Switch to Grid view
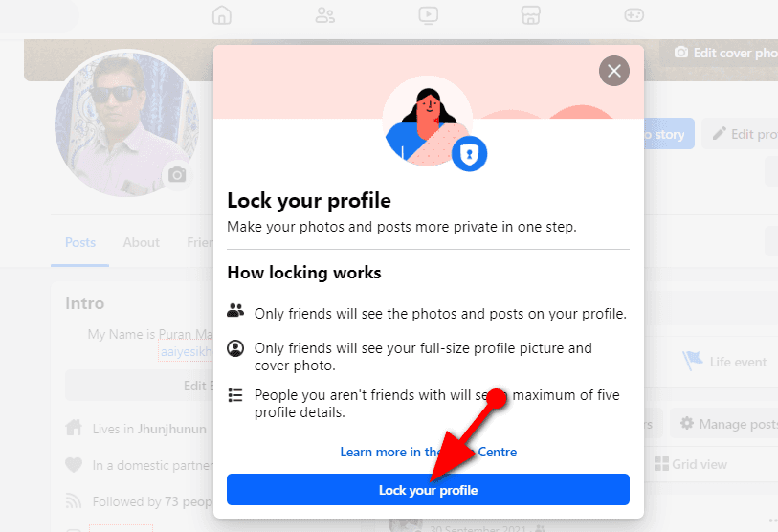The width and height of the screenshot is (778, 532). pyautogui.click(x=691, y=464)
